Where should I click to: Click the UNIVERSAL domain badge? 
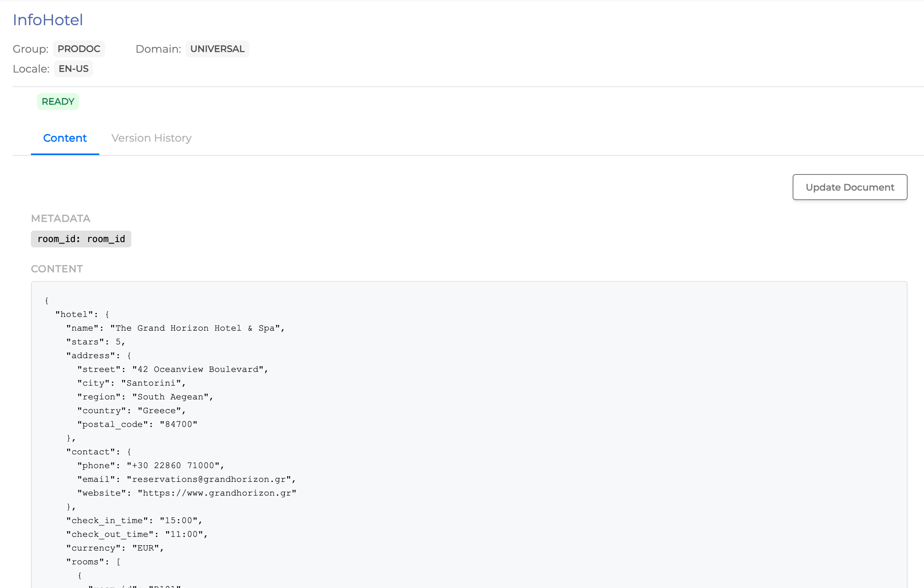(217, 49)
